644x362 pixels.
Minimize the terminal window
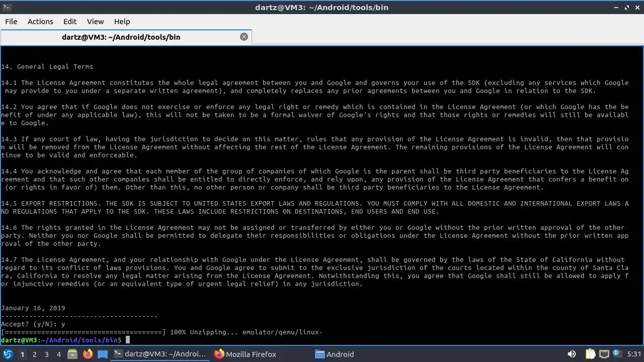tap(616, 8)
